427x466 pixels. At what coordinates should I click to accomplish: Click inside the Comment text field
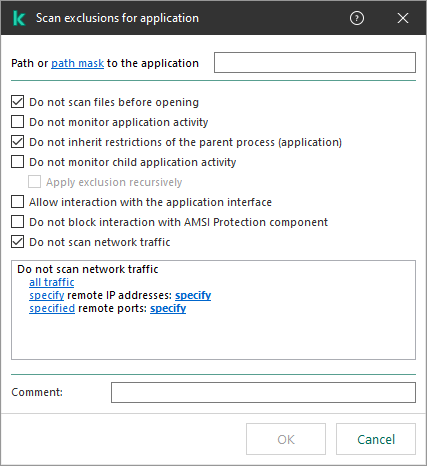(263, 392)
